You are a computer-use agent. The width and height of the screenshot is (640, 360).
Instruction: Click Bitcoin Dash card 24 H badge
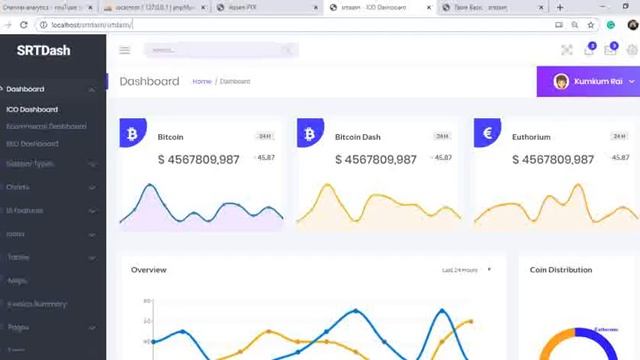click(x=442, y=136)
